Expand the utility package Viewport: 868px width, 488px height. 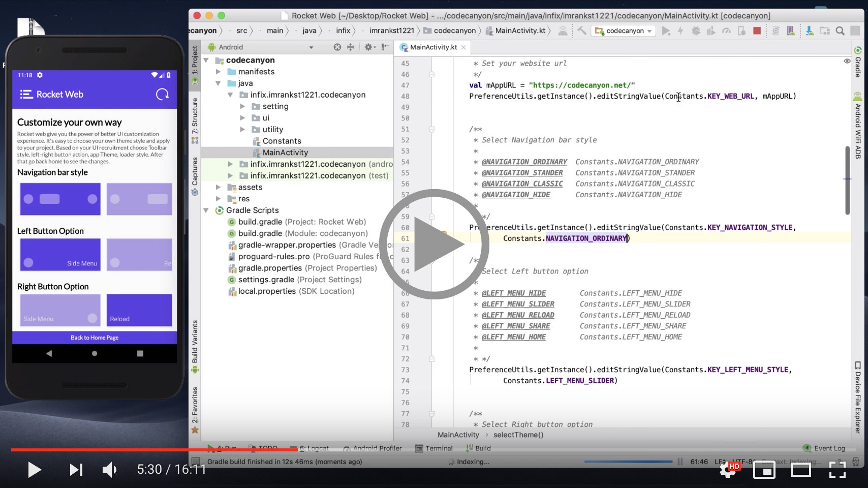[x=242, y=130]
